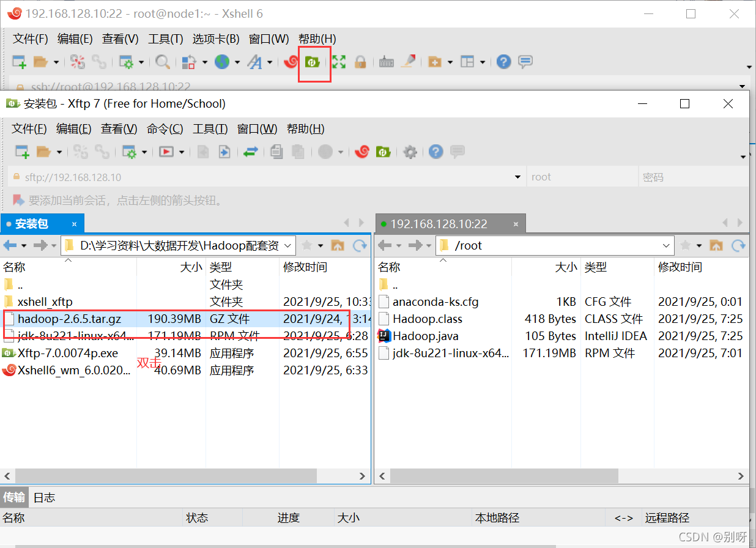Open Xftp 工具(T) menu
756x548 pixels.
tap(210, 129)
